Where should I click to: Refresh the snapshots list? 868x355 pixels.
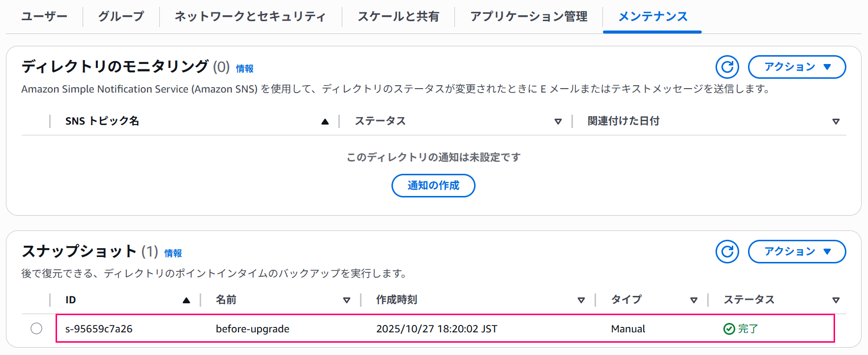click(727, 252)
